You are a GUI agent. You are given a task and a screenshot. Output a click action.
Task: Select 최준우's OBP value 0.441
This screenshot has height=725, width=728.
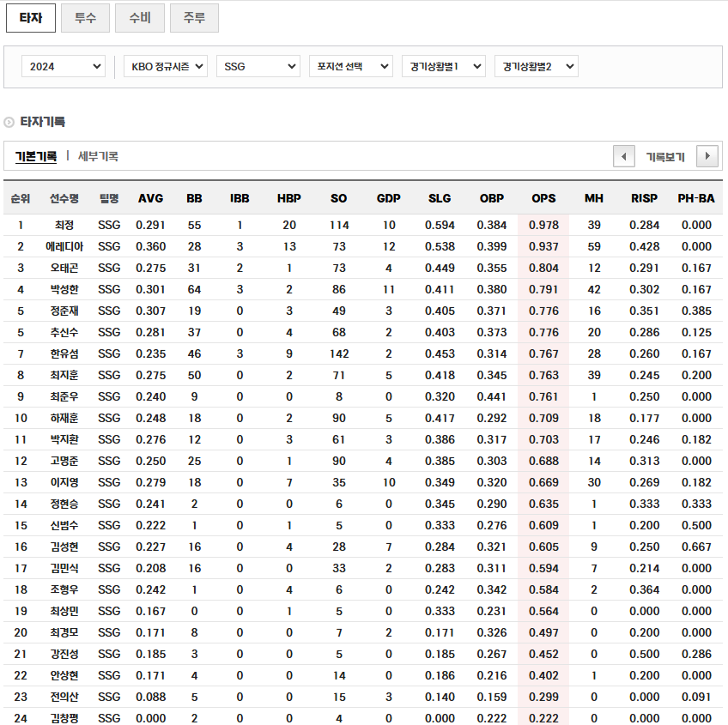click(492, 396)
